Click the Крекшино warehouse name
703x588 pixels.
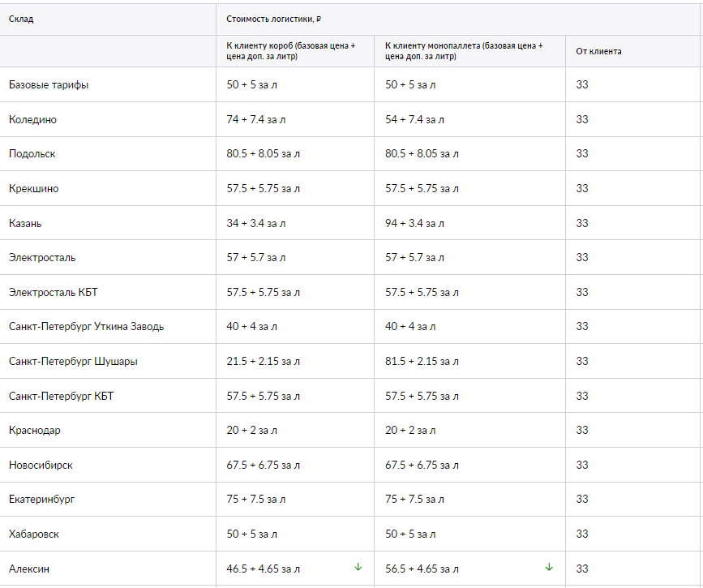pos(33,188)
